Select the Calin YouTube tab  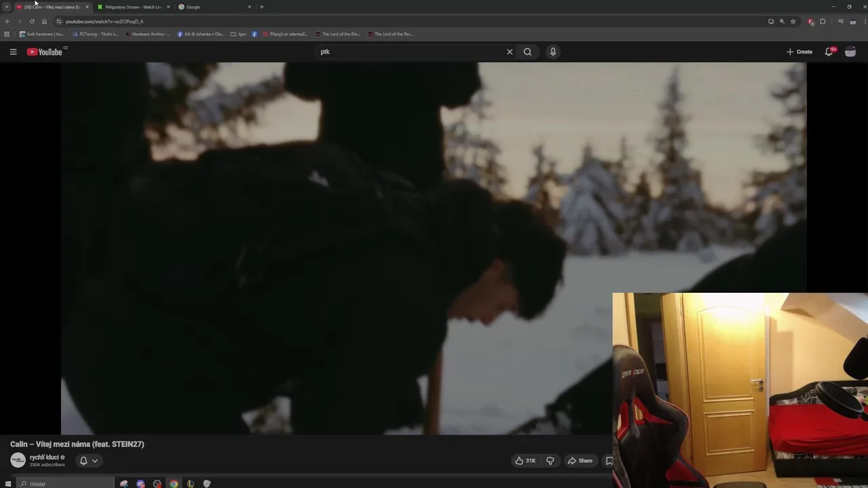point(52,7)
